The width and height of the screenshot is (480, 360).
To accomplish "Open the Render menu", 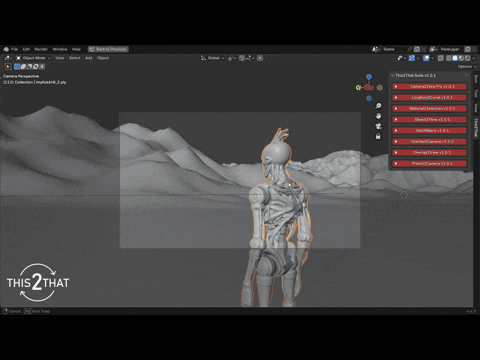I will (x=41, y=49).
